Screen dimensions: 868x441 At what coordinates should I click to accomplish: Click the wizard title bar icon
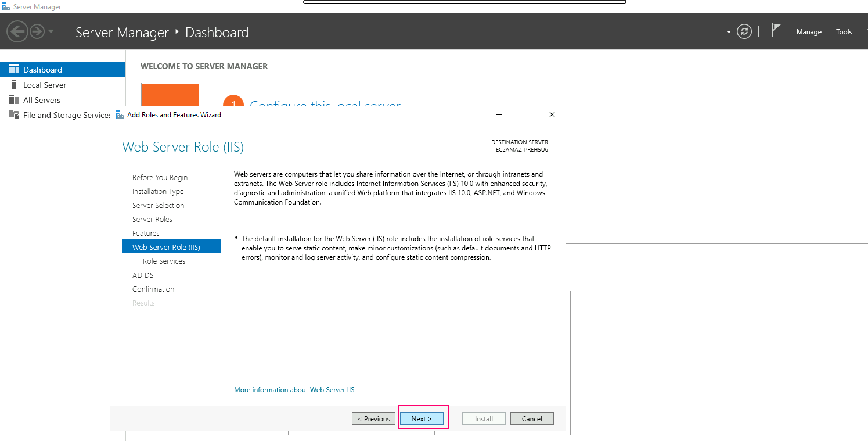(120, 115)
